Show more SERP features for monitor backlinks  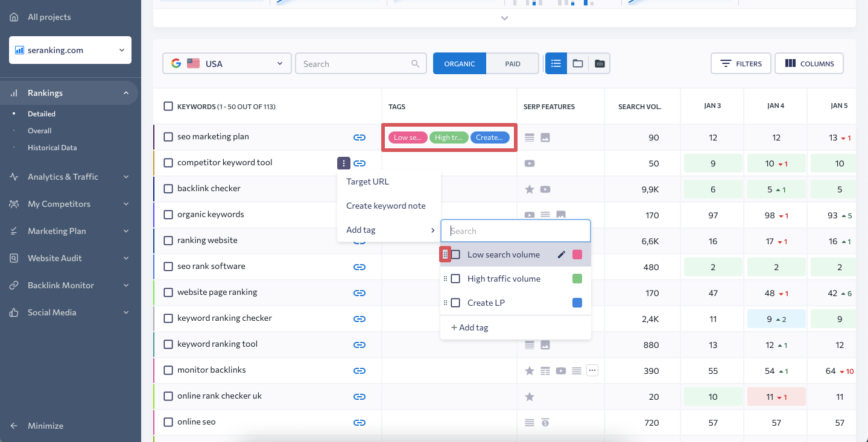tap(592, 370)
